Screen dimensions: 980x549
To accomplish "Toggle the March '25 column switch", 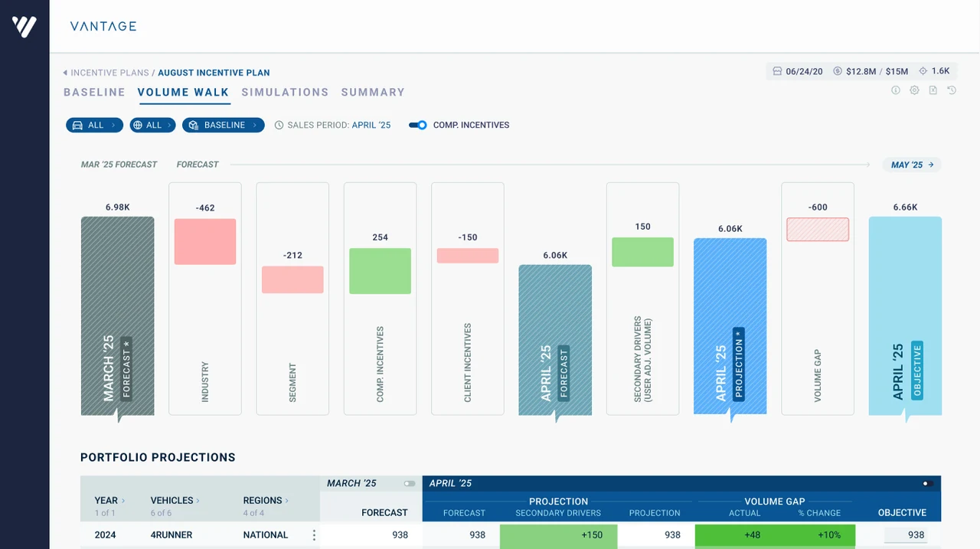I will pyautogui.click(x=410, y=484).
